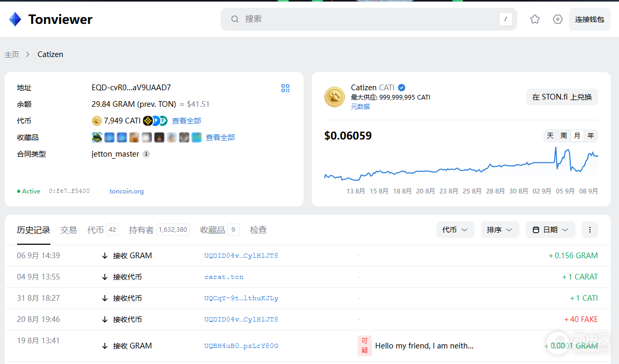This screenshot has width=619, height=364.
Task: Open last collectible thumbnail in row
Action: pyautogui.click(x=197, y=137)
